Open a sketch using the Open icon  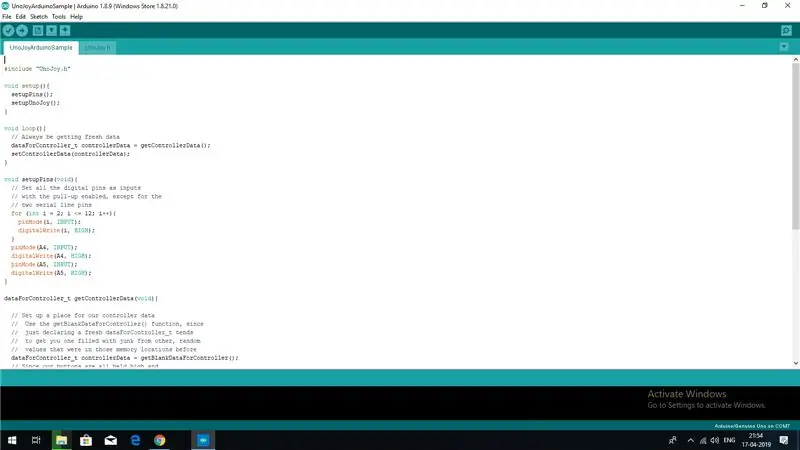click(52, 31)
